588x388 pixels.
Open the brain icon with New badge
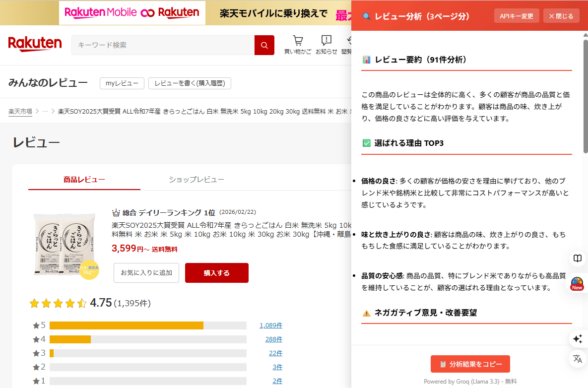577,284
